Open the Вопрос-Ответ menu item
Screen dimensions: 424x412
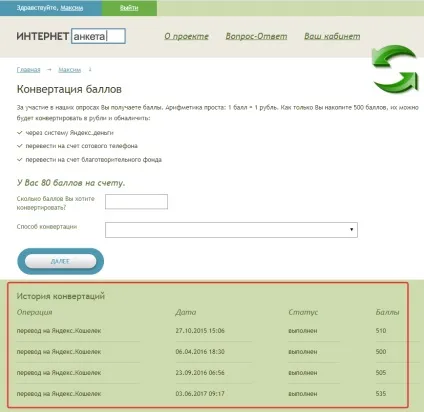coord(256,36)
